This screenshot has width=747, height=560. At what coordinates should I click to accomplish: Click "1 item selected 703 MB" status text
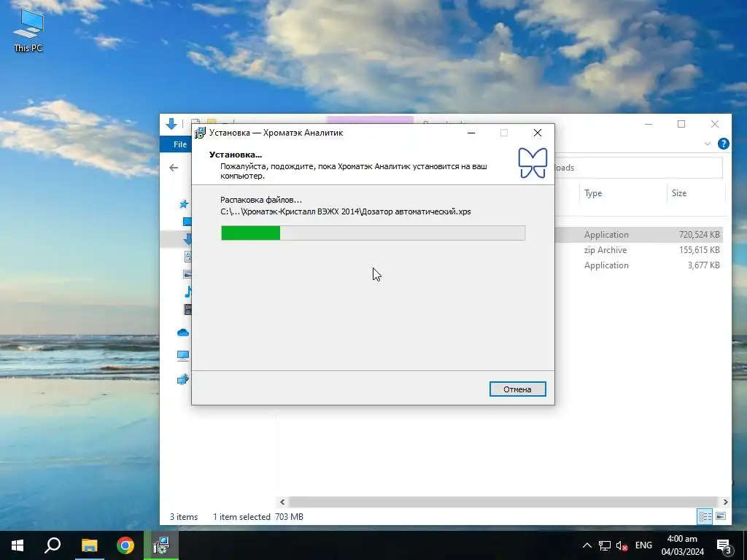pyautogui.click(x=258, y=517)
